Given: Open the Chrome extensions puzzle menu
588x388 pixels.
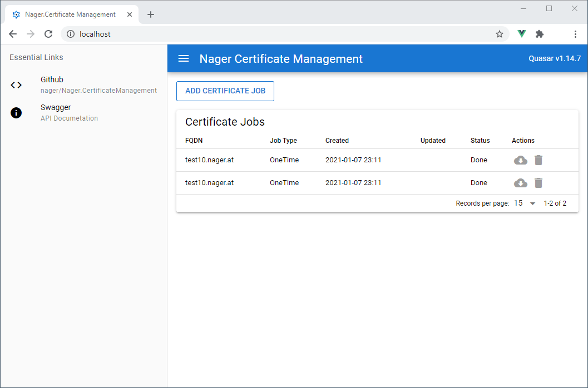Looking at the screenshot, I should coord(540,34).
